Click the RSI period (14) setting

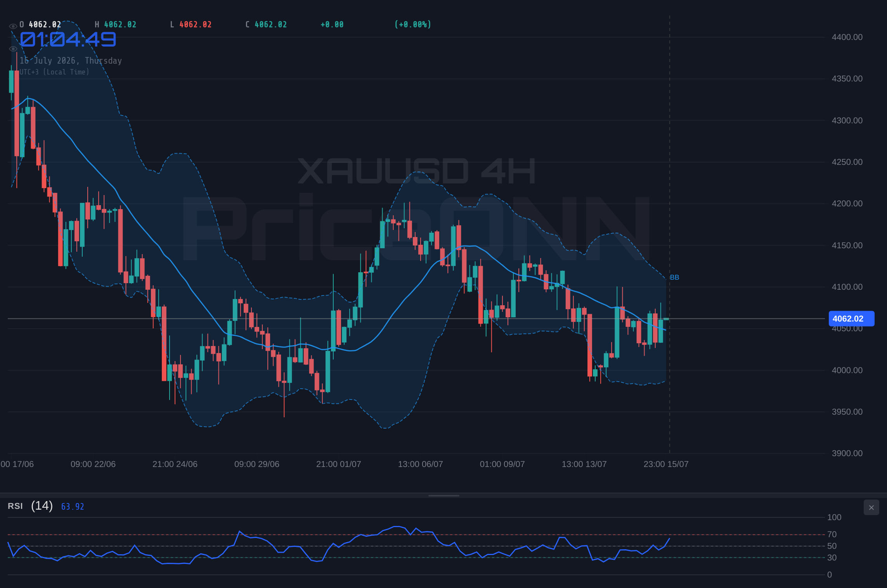pos(42,506)
